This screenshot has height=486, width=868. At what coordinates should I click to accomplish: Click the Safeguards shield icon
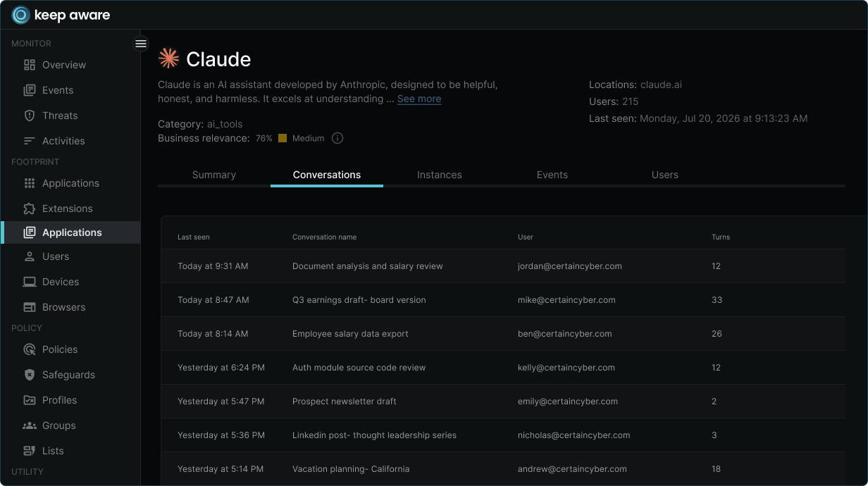click(30, 375)
